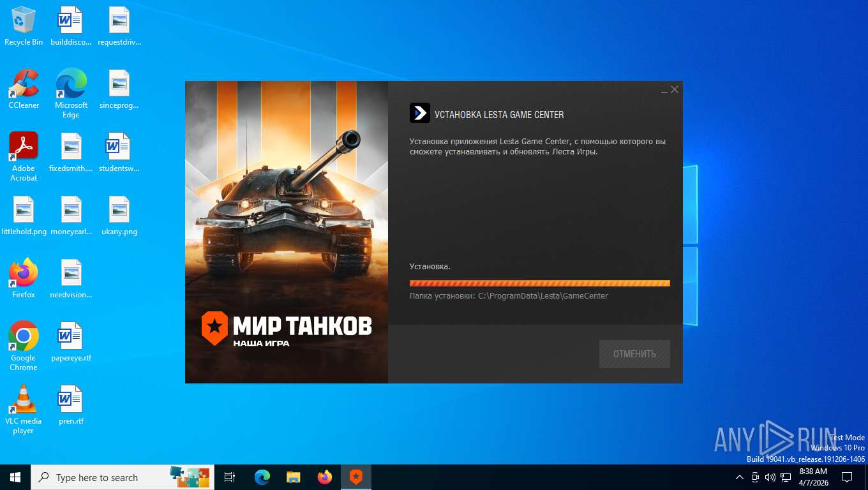This screenshot has width=868, height=490.
Task: Open Microsoft Edge from the taskbar
Action: (262, 477)
